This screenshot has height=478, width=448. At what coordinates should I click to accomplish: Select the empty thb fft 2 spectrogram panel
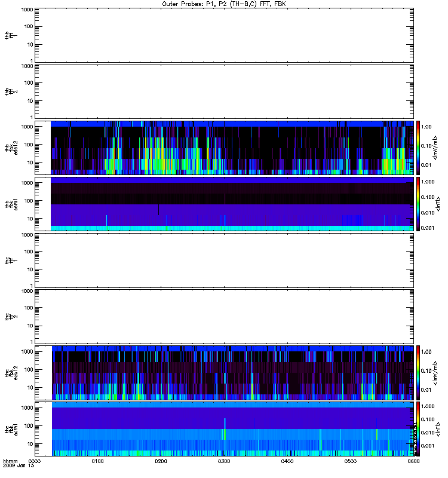[225, 91]
